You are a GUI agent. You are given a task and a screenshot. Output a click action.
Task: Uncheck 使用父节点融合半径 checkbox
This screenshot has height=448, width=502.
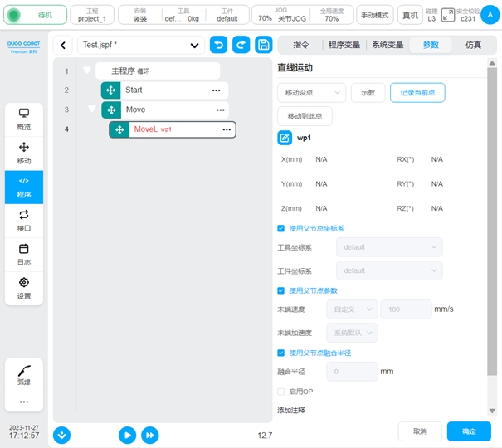pyautogui.click(x=281, y=353)
